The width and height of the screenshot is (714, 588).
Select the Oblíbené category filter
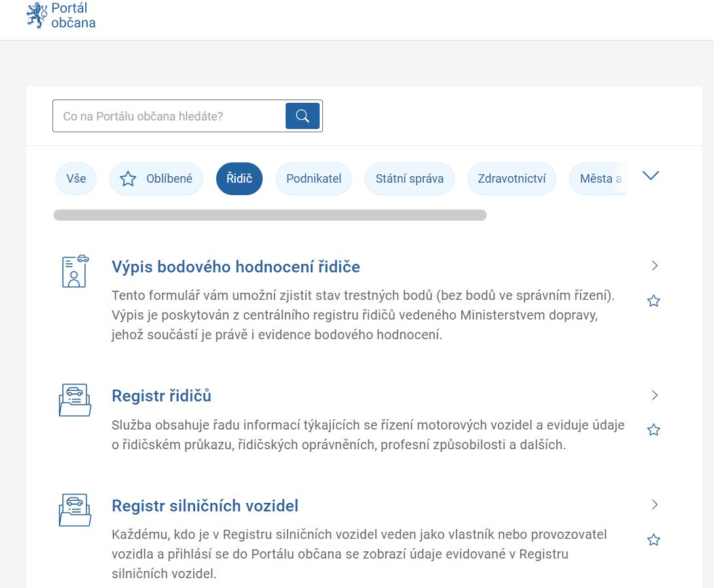[156, 179]
